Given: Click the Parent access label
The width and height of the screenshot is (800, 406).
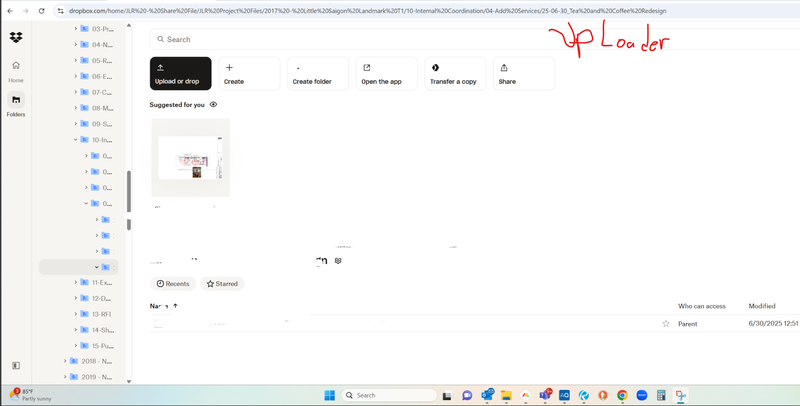Looking at the screenshot, I should (688, 324).
